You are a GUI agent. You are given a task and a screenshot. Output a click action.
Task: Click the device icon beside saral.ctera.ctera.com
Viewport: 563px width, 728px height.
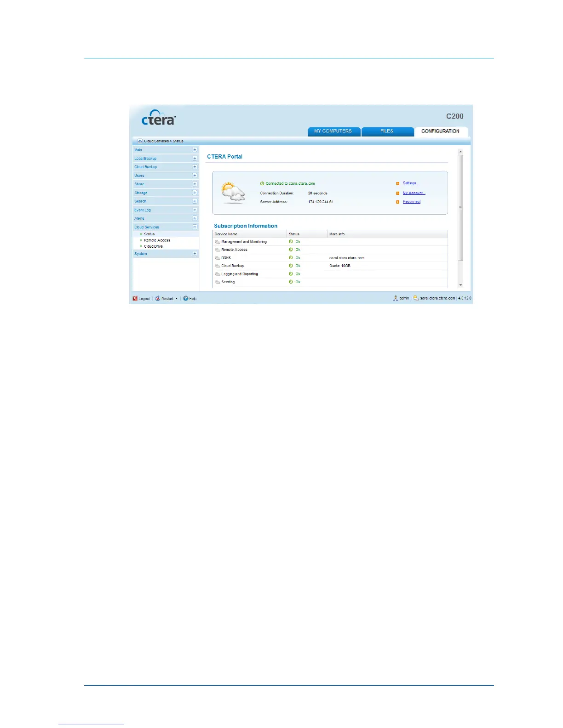click(x=416, y=298)
